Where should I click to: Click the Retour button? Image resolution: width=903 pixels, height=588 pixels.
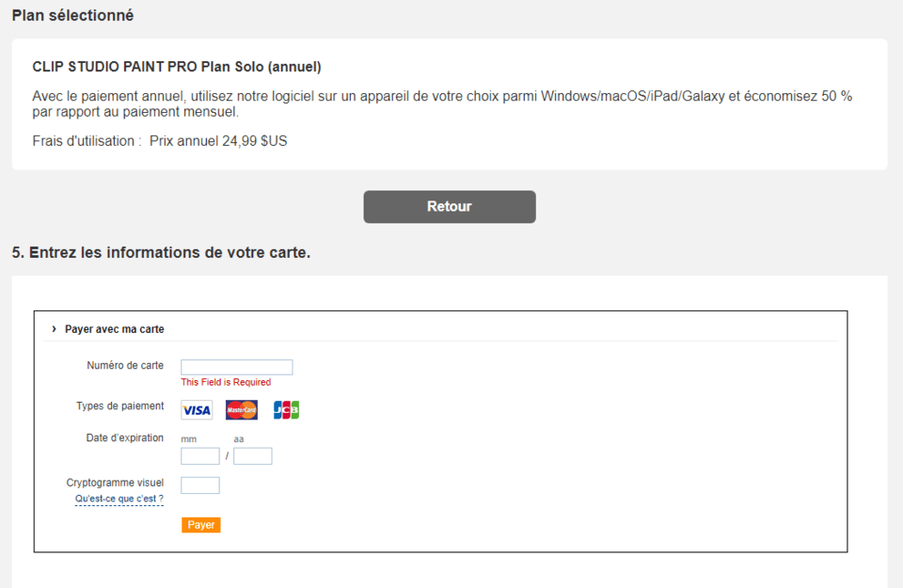click(x=450, y=207)
